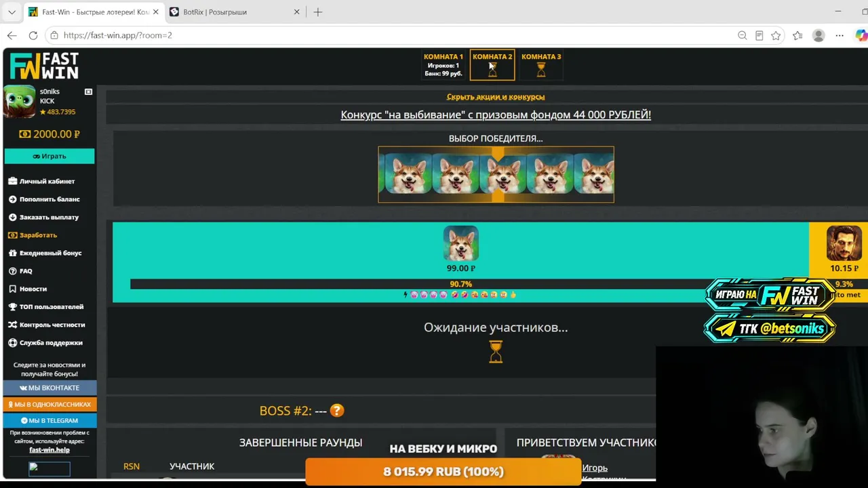Expand the browser tab search dropdown
Viewport: 868px width, 488px height.
pos(12,12)
